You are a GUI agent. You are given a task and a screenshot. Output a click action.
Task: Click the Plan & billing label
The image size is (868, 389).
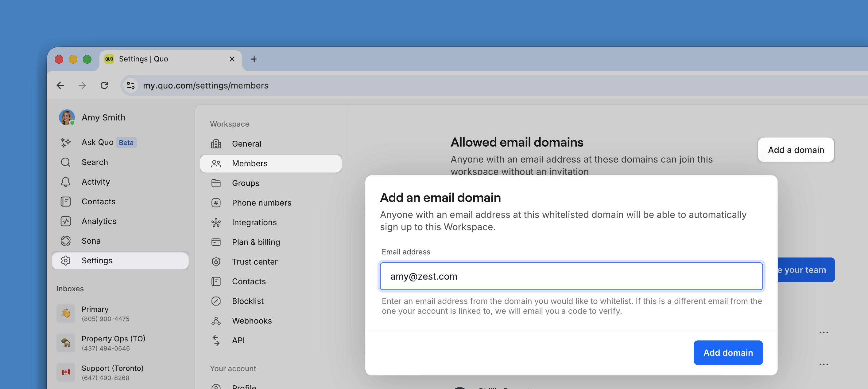point(256,242)
